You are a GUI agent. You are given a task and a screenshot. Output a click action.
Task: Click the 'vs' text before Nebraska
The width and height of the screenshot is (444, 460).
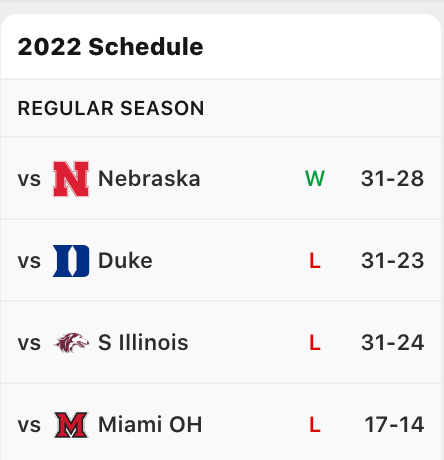pyautogui.click(x=29, y=179)
